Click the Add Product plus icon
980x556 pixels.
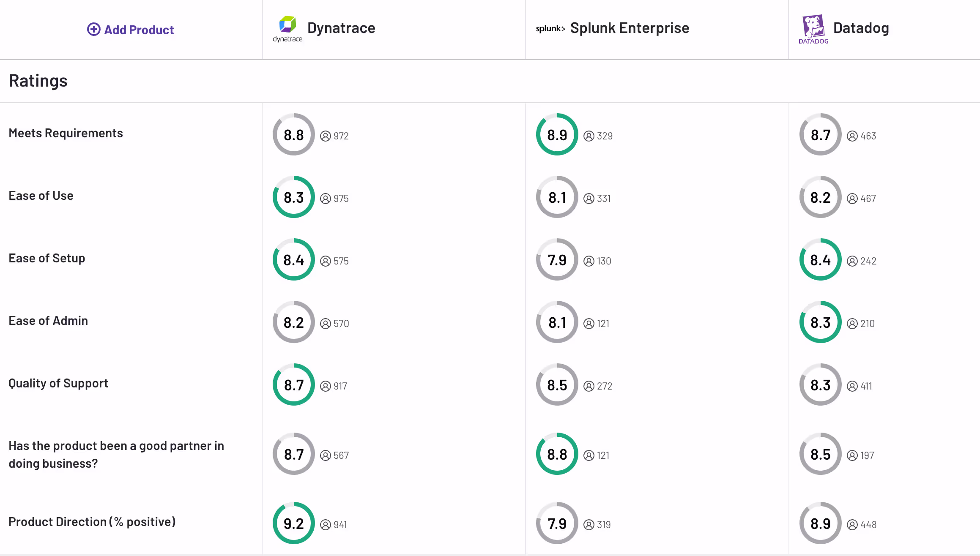(93, 30)
